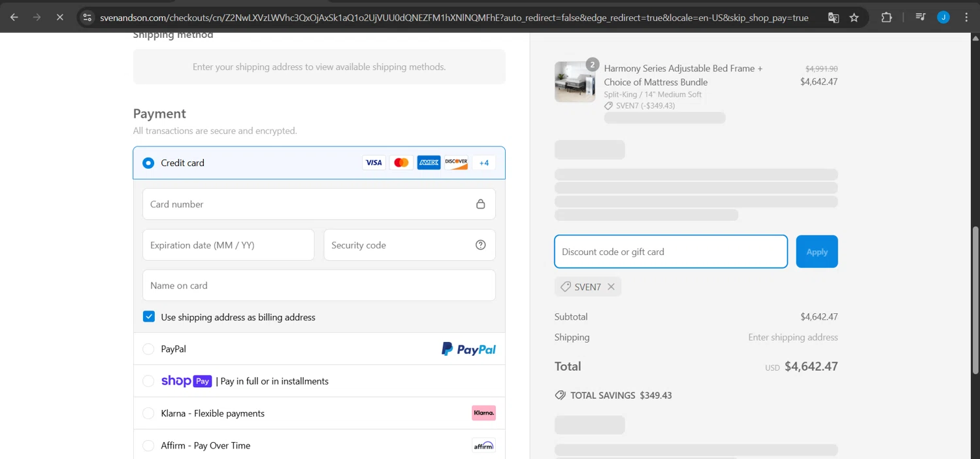This screenshot has height=459, width=980.
Task: Click the Shop Pay logo
Action: click(x=186, y=381)
